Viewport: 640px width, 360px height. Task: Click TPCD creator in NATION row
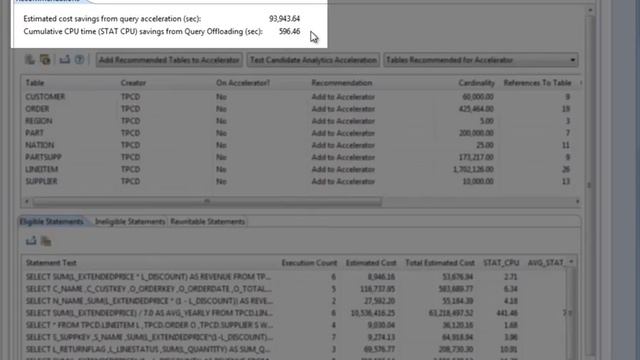[x=130, y=145]
